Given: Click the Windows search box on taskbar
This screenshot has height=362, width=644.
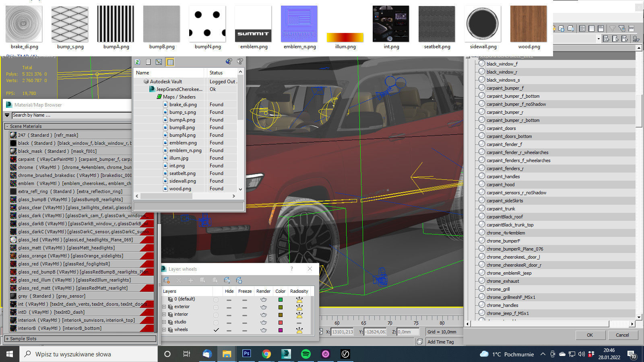Looking at the screenshot, I should [x=89, y=354].
